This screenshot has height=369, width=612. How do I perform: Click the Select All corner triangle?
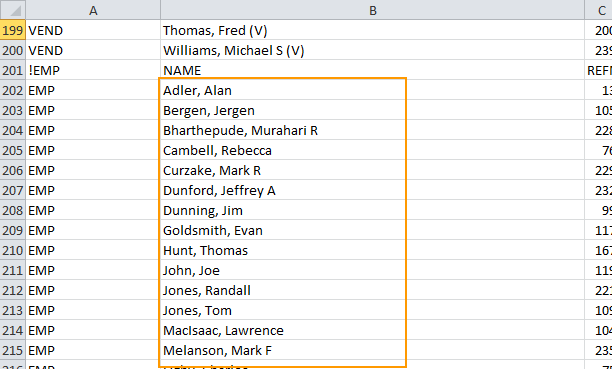click(13, 10)
